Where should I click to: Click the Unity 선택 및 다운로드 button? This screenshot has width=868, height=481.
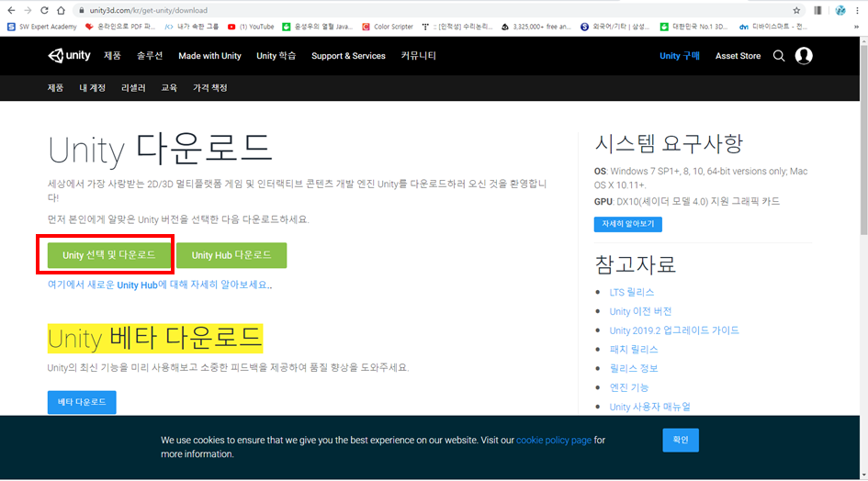(109, 254)
